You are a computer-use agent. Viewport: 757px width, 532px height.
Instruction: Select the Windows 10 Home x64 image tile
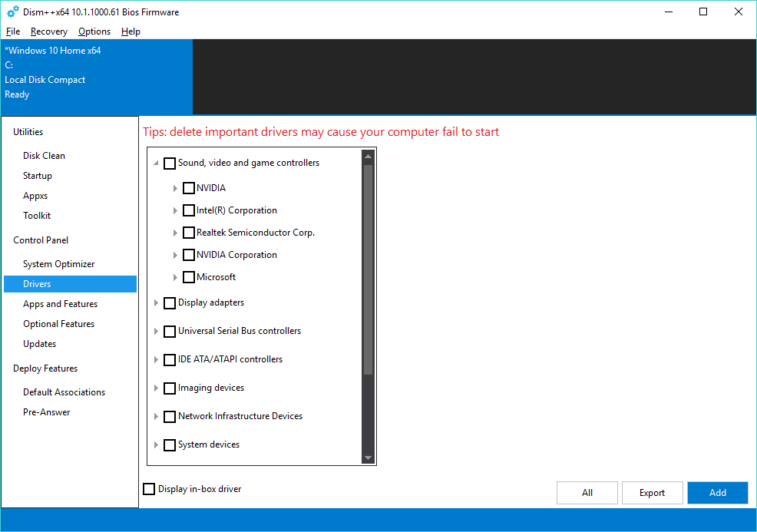tap(97, 77)
